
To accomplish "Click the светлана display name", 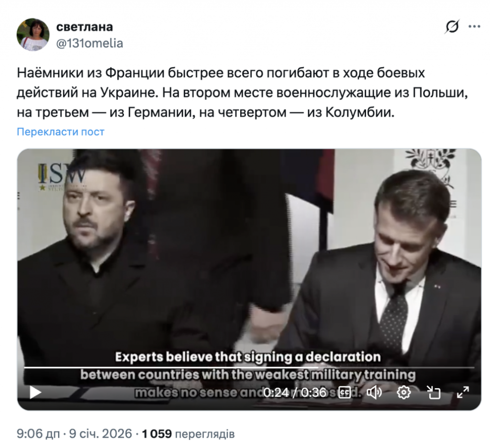I will (84, 27).
